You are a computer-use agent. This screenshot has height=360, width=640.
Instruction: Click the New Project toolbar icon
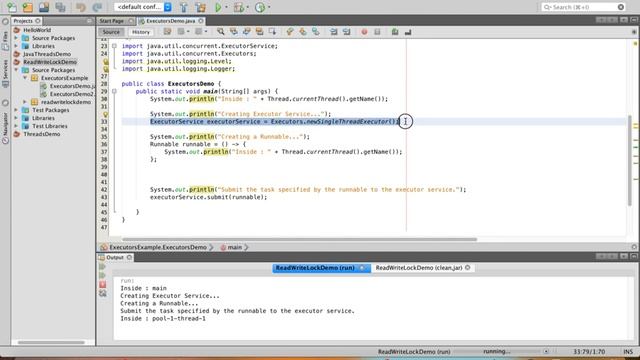click(27, 7)
